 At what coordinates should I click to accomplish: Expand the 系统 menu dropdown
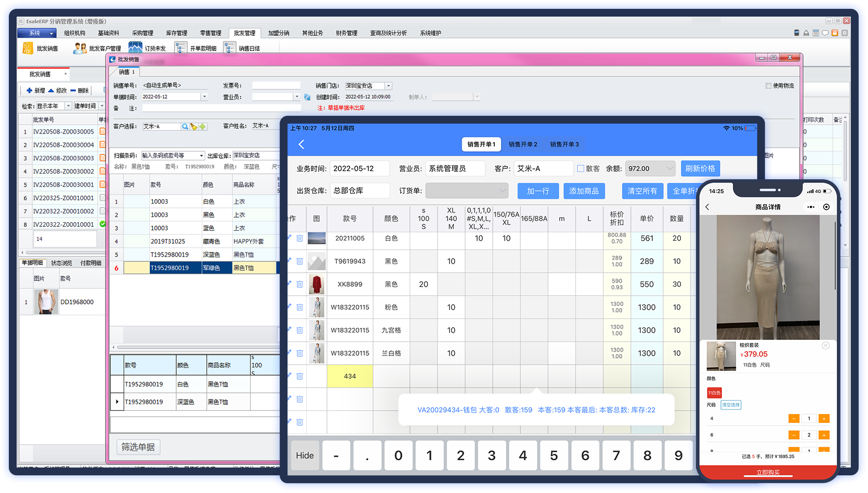(51, 33)
